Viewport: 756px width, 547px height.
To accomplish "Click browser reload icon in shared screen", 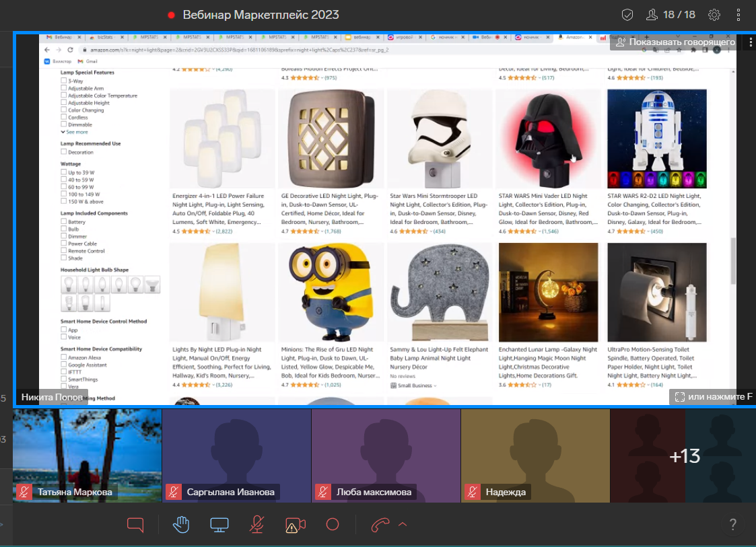I will coord(71,50).
